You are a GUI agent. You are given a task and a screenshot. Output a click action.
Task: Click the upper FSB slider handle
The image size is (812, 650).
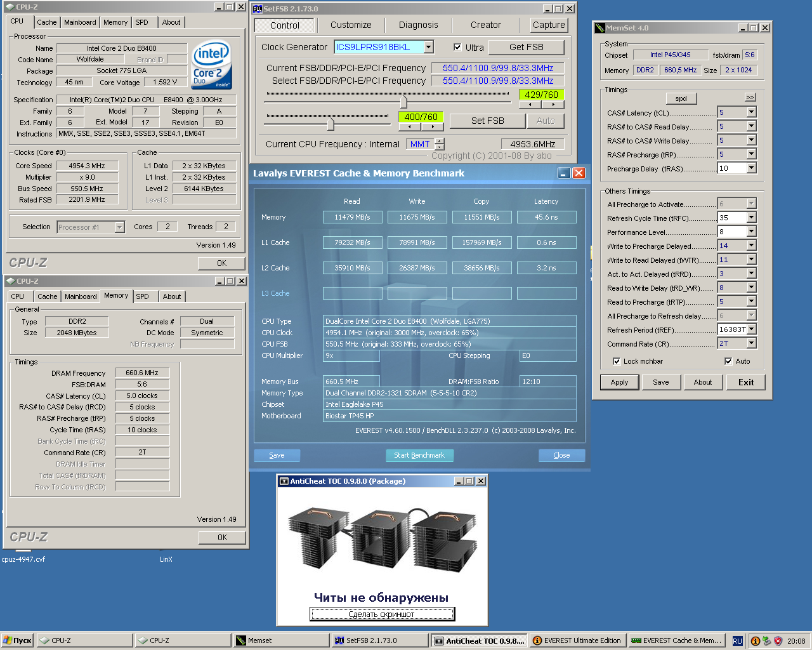point(403,101)
